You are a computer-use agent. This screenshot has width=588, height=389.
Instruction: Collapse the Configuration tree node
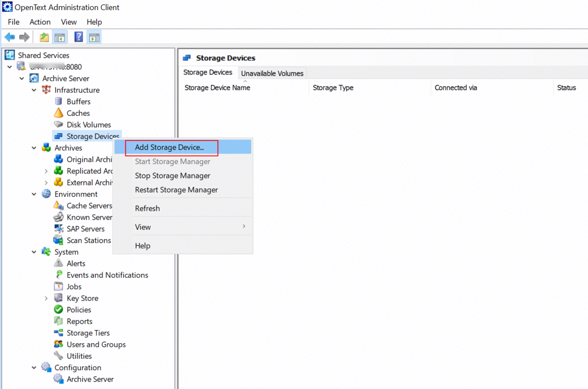[34, 368]
